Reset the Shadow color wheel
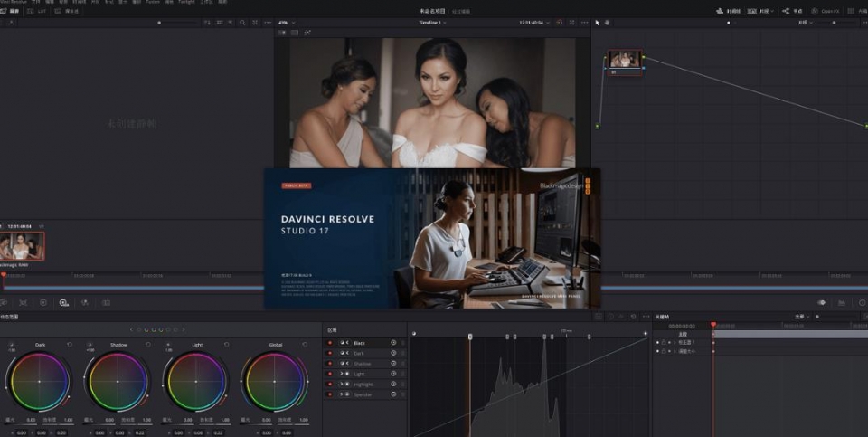The height and width of the screenshot is (437, 868). (x=147, y=345)
